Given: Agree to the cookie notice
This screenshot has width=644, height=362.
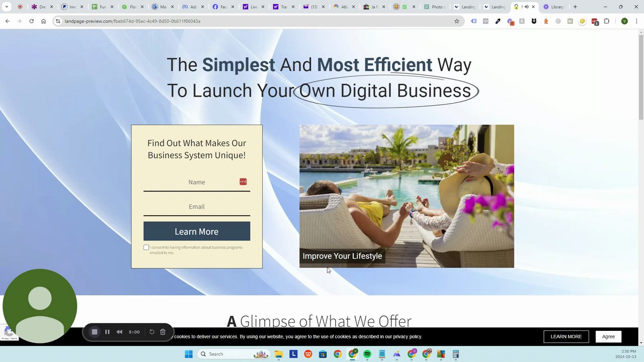Looking at the screenshot, I should point(608,336).
